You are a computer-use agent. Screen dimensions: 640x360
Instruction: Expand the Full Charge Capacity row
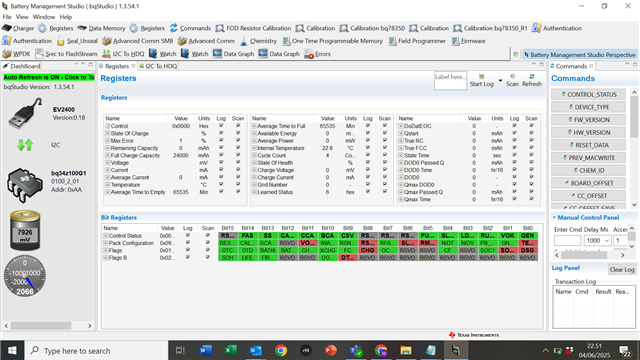tap(108, 156)
